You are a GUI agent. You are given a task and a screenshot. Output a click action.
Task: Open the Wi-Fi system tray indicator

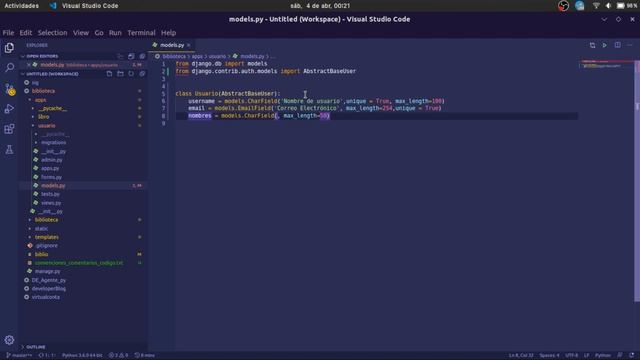click(x=596, y=6)
